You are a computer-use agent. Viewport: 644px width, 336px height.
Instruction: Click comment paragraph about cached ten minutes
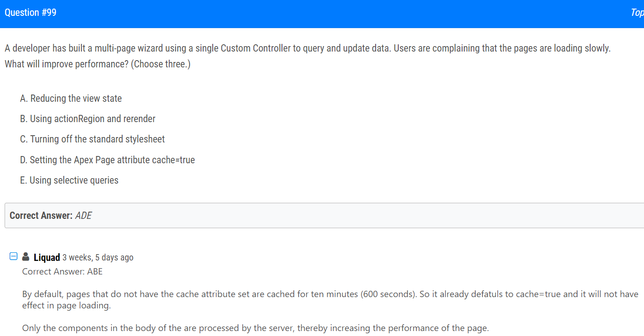[330, 299]
